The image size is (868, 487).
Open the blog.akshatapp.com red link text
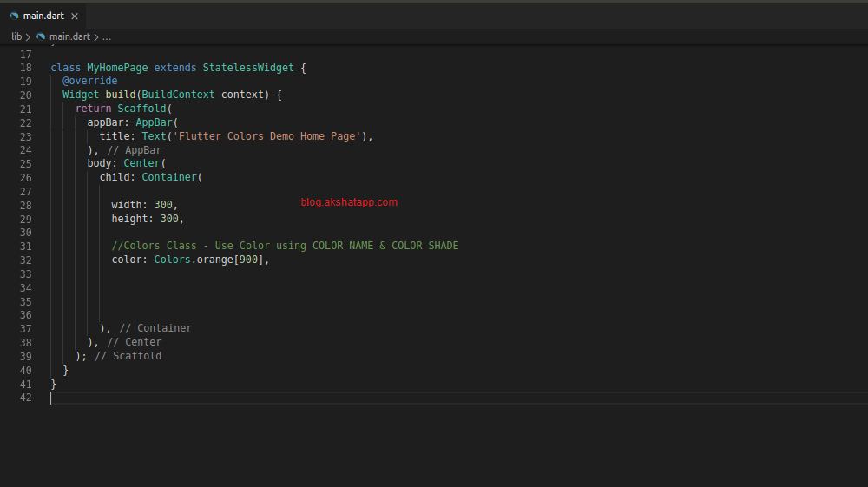point(349,202)
